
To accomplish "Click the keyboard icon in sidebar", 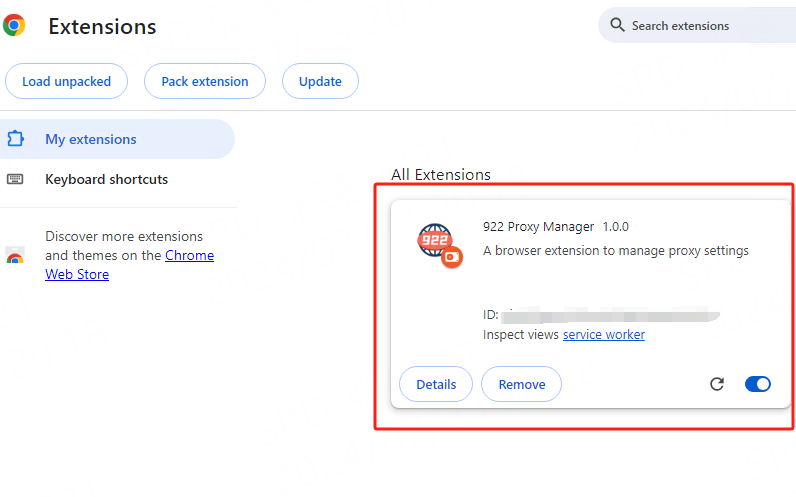I will pyautogui.click(x=15, y=180).
